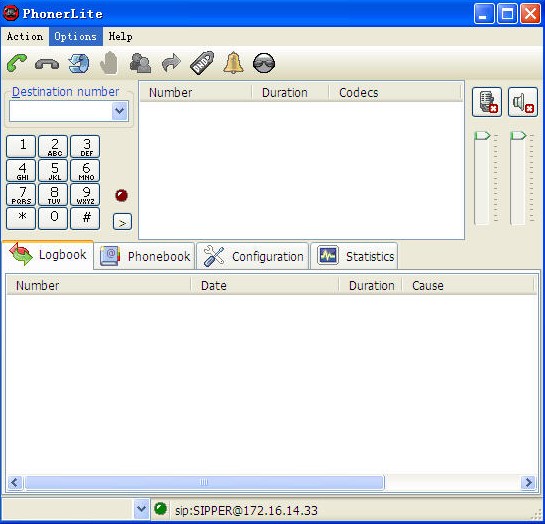
Task: Click the gray hang-up handset icon
Action: 47,64
